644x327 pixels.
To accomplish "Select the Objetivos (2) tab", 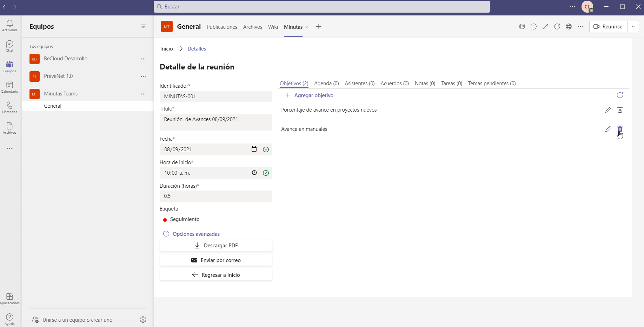I will click(294, 84).
